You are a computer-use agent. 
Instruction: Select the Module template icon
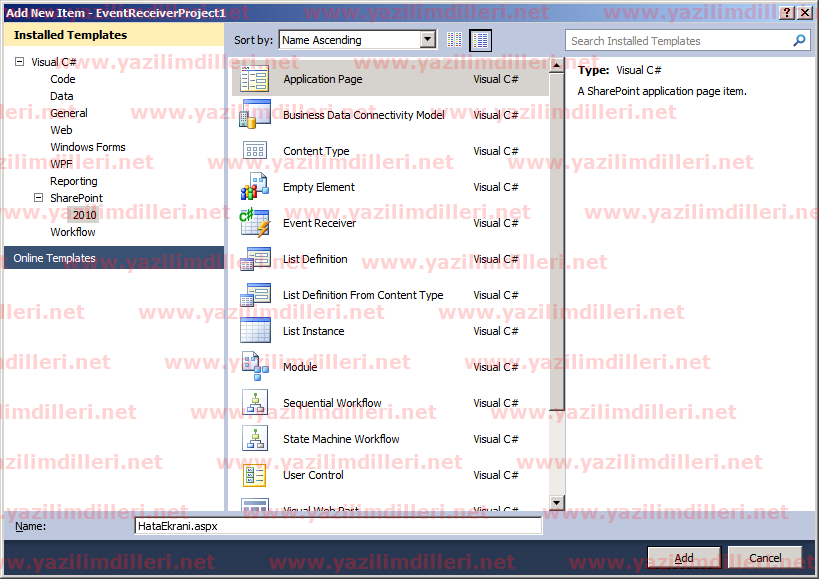255,366
